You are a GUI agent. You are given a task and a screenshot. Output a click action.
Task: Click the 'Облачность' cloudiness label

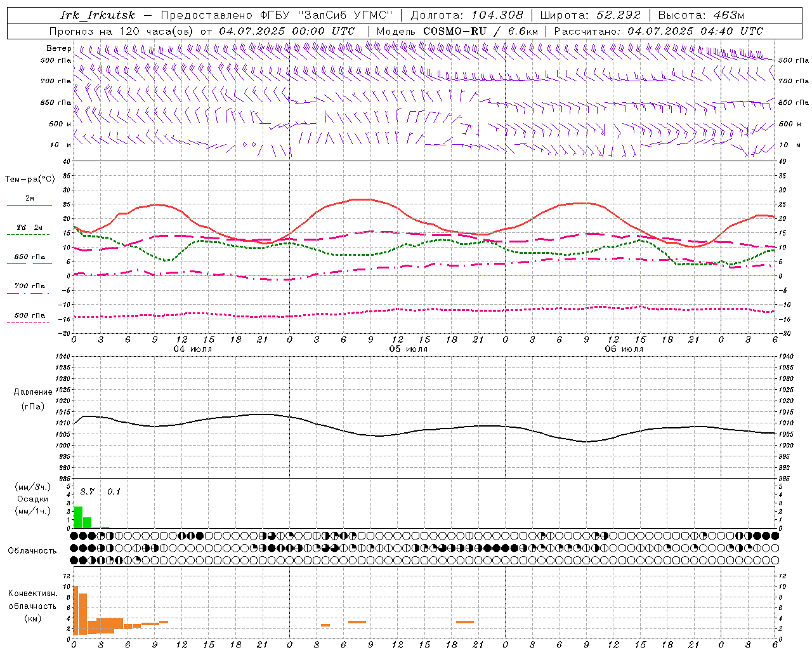(x=32, y=550)
